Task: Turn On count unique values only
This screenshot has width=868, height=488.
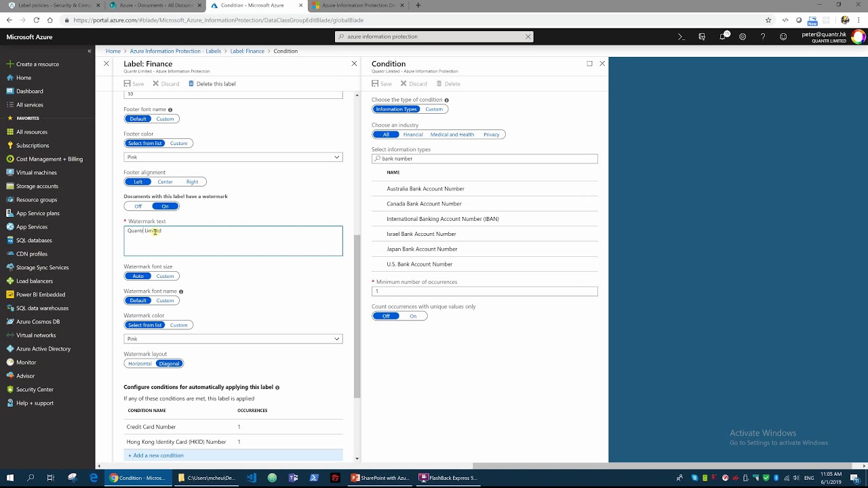Action: 413,316
